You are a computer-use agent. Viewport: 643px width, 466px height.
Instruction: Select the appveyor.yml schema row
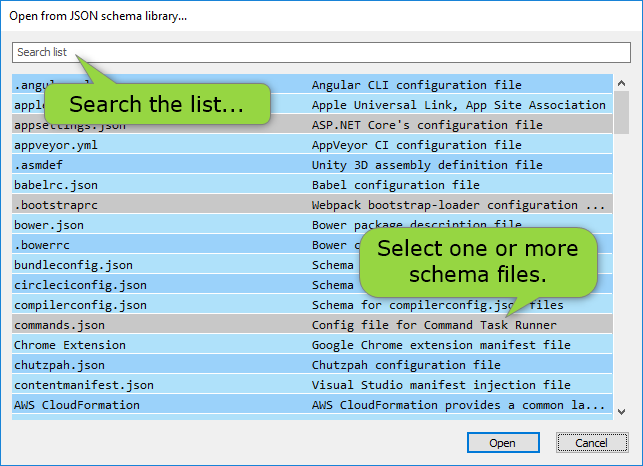click(56, 145)
